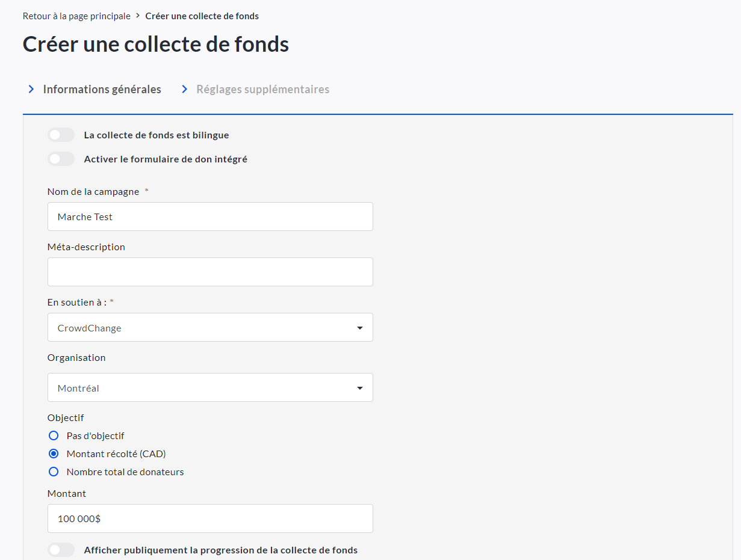The width and height of the screenshot is (741, 560).
Task: Toggle La collecte de fonds est bilingue
Action: click(61, 135)
